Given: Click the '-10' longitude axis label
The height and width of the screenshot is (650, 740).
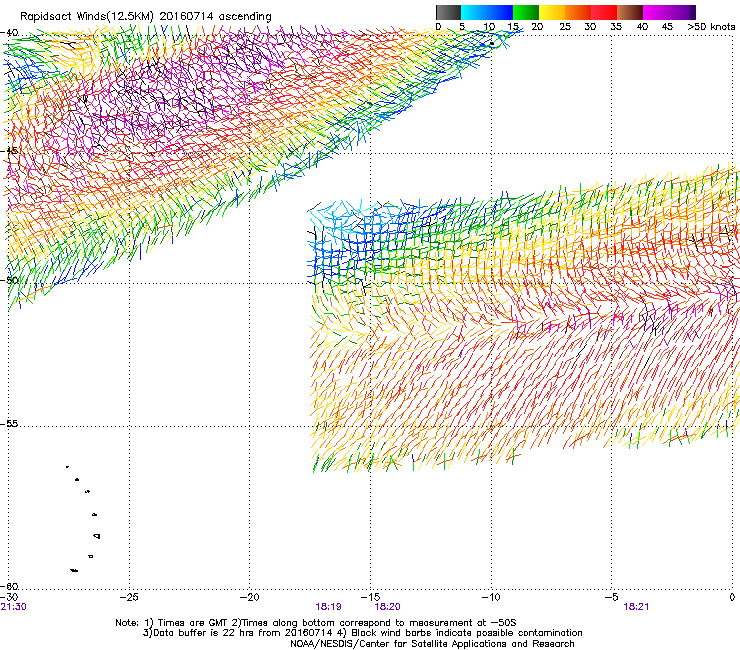Looking at the screenshot, I should 490,597.
